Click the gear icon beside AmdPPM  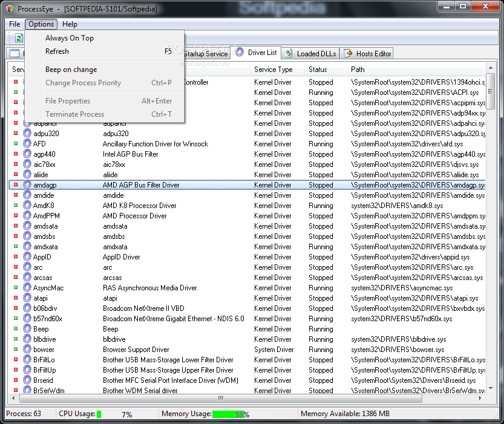coord(27,215)
